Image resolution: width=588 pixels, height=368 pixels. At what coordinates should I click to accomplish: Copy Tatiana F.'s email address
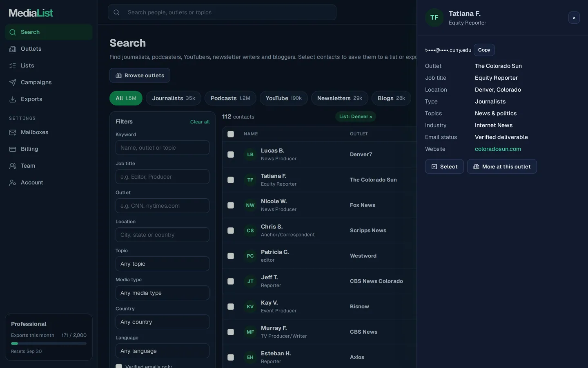(x=484, y=50)
